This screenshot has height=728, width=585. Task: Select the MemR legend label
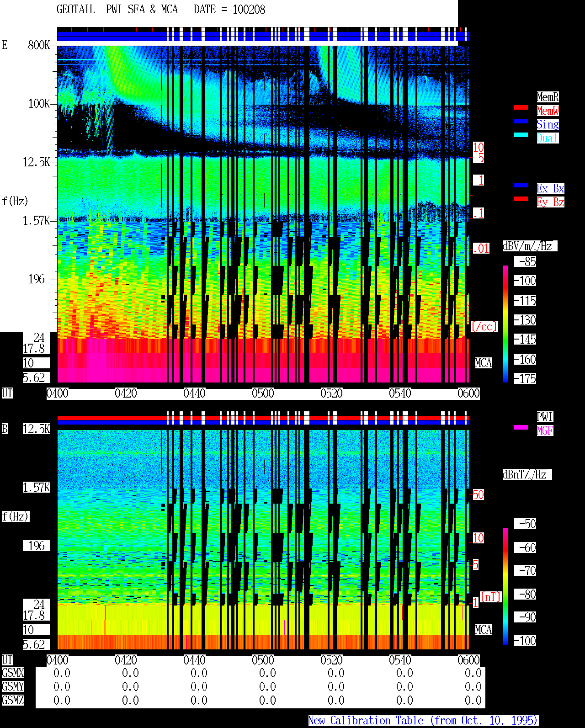(x=548, y=97)
